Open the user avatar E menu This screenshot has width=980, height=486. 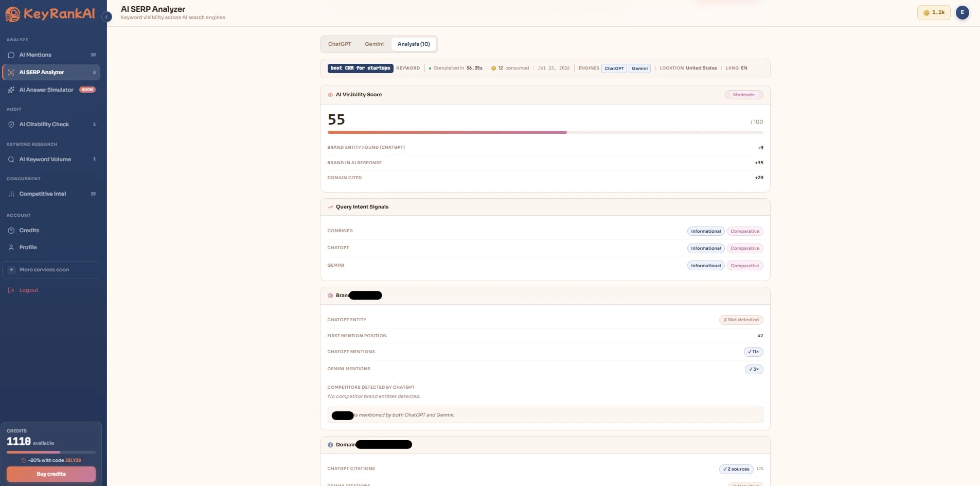tap(962, 12)
